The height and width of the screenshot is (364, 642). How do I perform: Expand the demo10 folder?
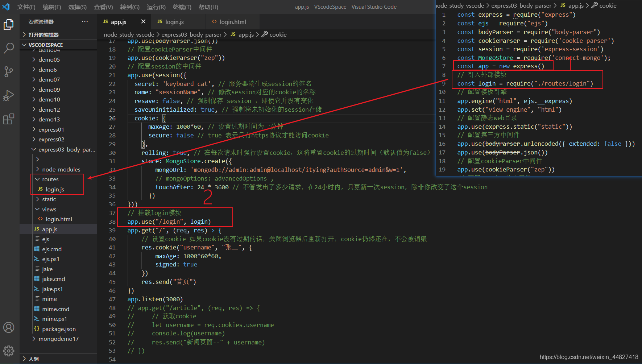(x=58, y=99)
